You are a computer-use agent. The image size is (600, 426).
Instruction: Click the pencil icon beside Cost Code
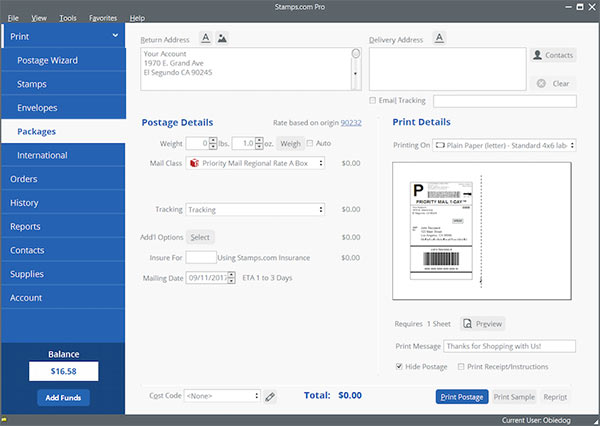click(270, 397)
